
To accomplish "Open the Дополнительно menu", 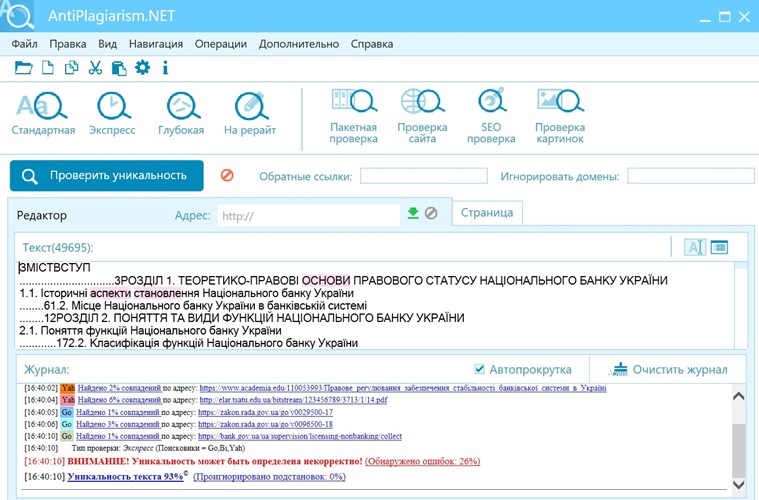I will pos(299,44).
